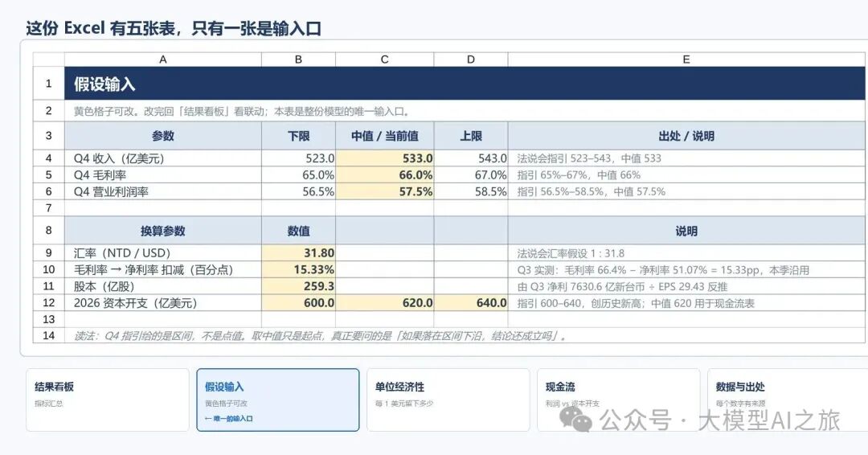
Task: Click the 参数 header cell
Action: coord(162,136)
